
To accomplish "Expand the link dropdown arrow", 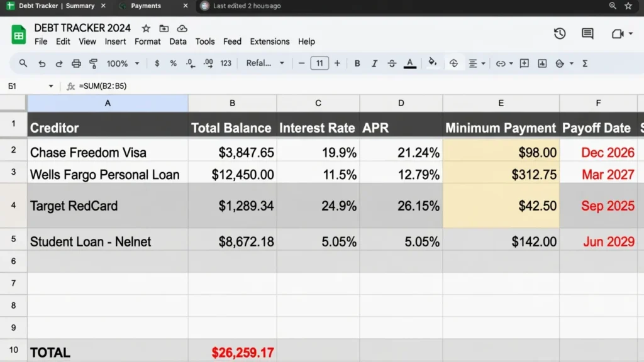I will pos(511,63).
